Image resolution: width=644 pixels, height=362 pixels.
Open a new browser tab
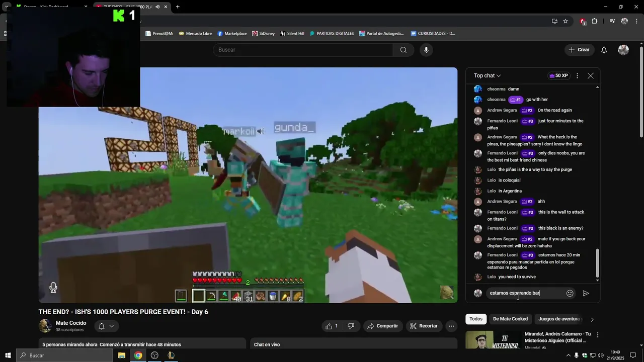[x=178, y=7]
